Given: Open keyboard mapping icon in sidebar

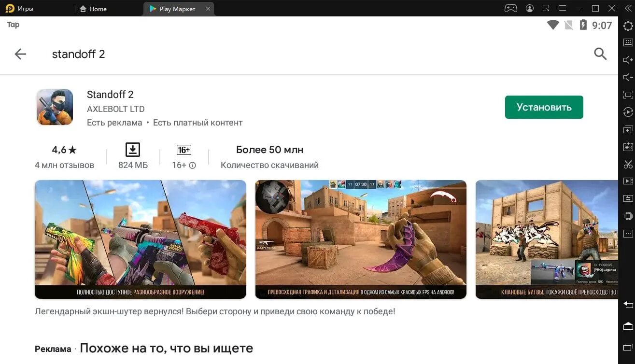Looking at the screenshot, I should 628,42.
